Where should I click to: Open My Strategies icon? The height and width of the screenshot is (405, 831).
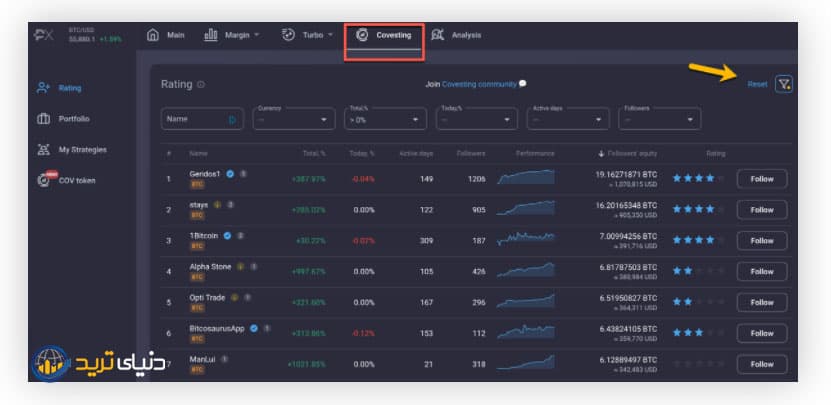click(x=43, y=149)
